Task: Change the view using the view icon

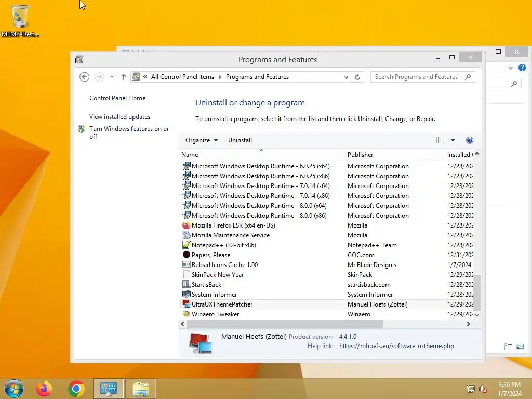Action: coord(441,140)
